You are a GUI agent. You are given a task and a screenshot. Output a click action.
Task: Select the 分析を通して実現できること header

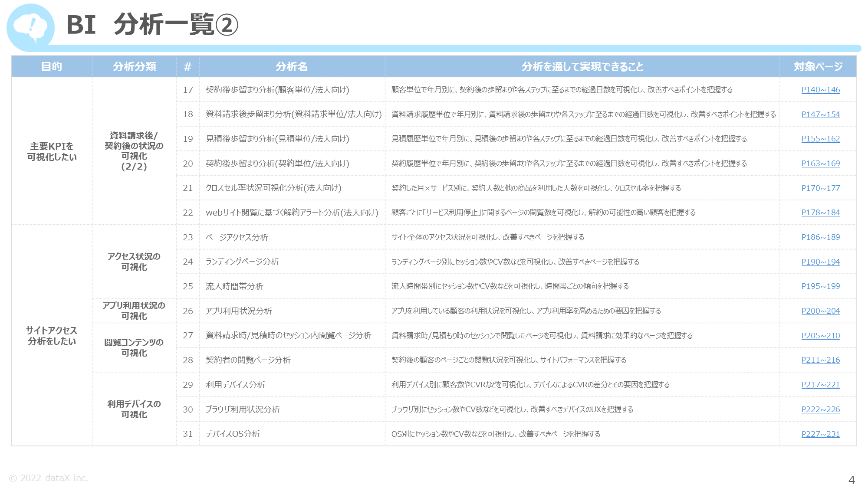coord(582,66)
